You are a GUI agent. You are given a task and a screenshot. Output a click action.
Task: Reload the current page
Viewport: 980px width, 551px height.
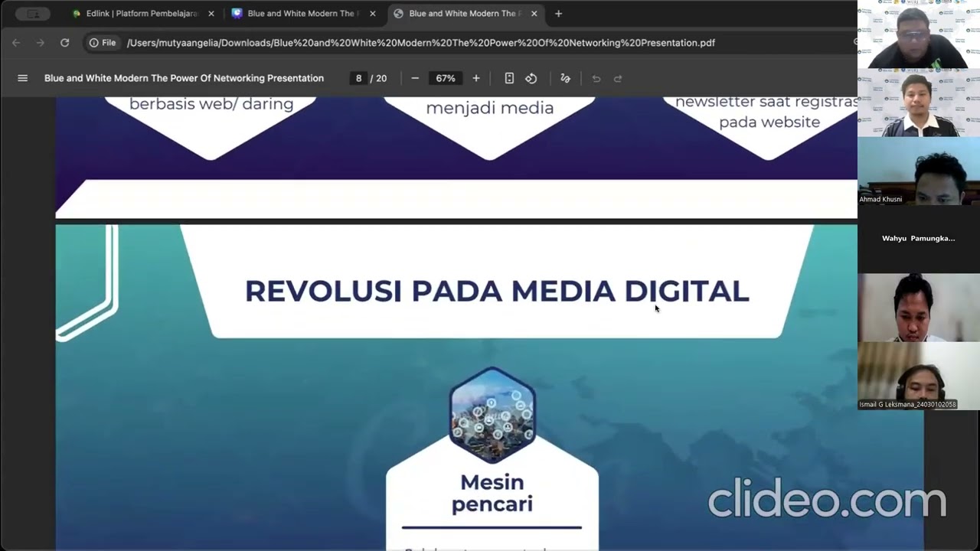[64, 43]
